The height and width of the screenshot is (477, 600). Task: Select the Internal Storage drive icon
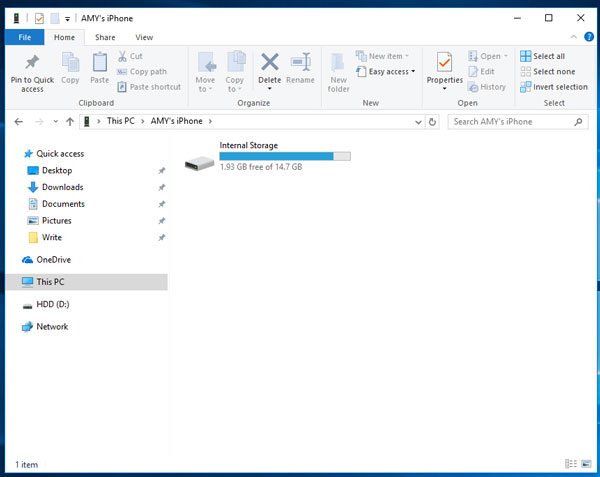199,164
